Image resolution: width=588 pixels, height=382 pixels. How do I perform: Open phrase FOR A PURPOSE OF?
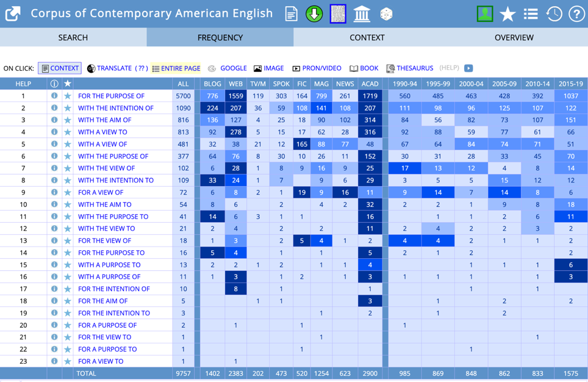tap(107, 325)
